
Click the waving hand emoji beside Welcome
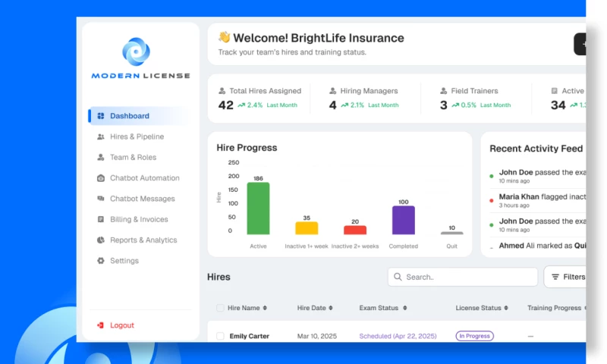(224, 37)
